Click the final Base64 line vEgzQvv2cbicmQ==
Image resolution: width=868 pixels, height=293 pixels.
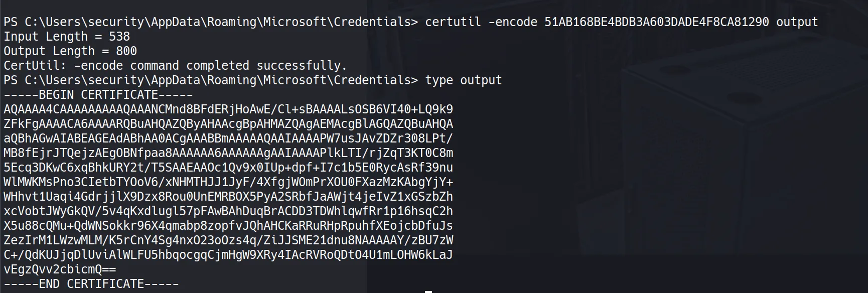pyautogui.click(x=60, y=269)
